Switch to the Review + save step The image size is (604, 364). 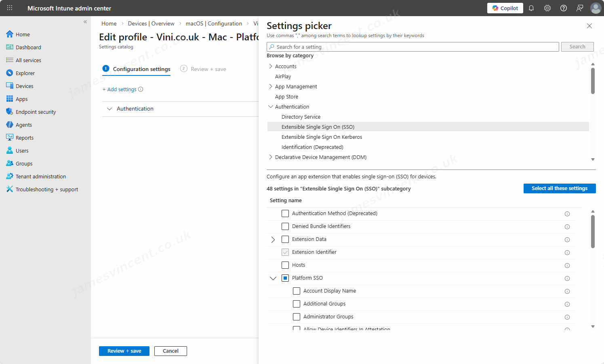pos(208,69)
